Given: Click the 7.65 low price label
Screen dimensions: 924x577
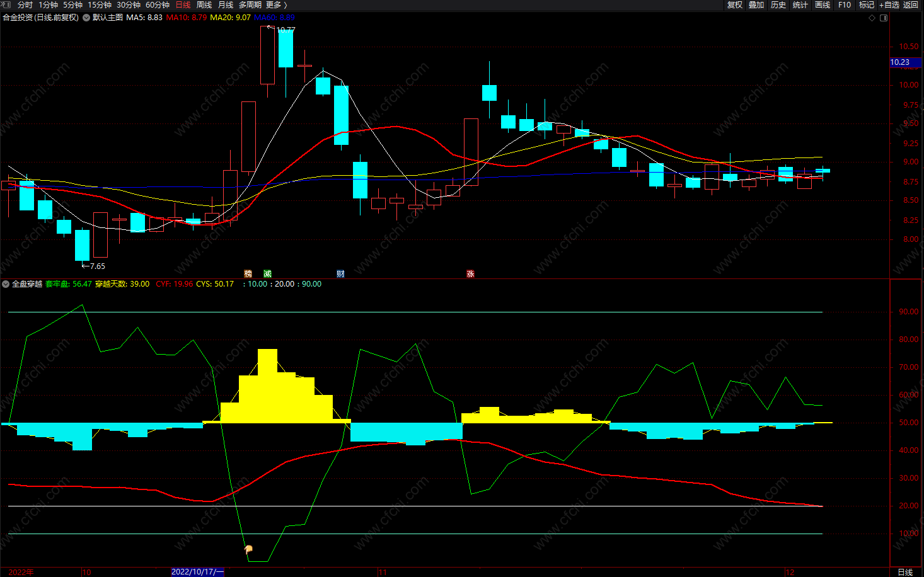Looking at the screenshot, I should click(98, 266).
